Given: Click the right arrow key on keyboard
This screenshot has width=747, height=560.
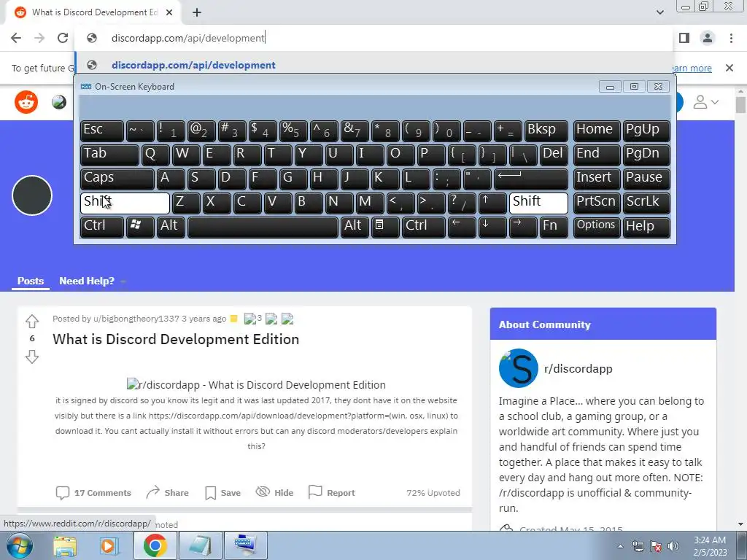Looking at the screenshot, I should pyautogui.click(x=523, y=227).
